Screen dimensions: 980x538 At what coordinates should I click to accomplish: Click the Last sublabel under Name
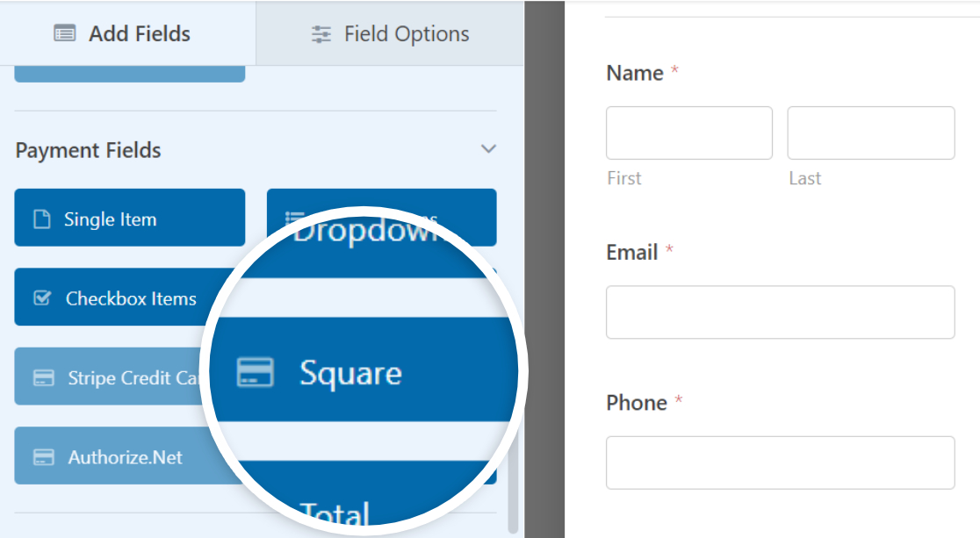pos(804,178)
